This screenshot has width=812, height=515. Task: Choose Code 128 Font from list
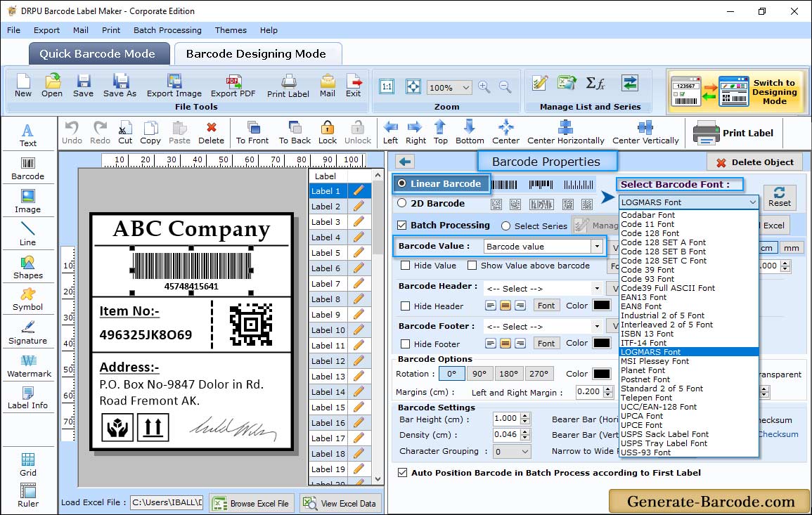tap(650, 233)
